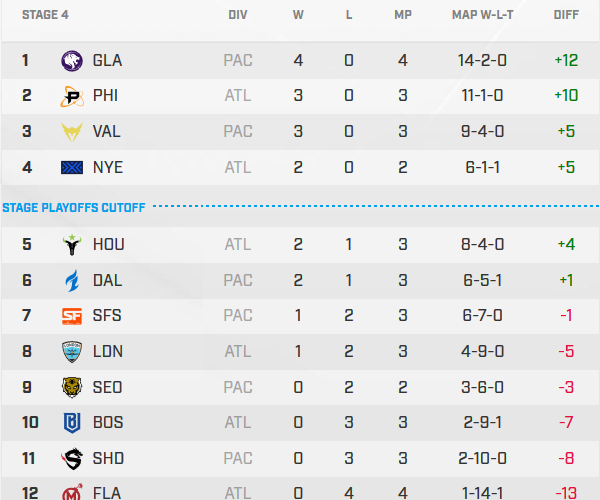Click the Boston Uprising team logo
Image resolution: width=600 pixels, height=500 pixels.
[x=73, y=423]
